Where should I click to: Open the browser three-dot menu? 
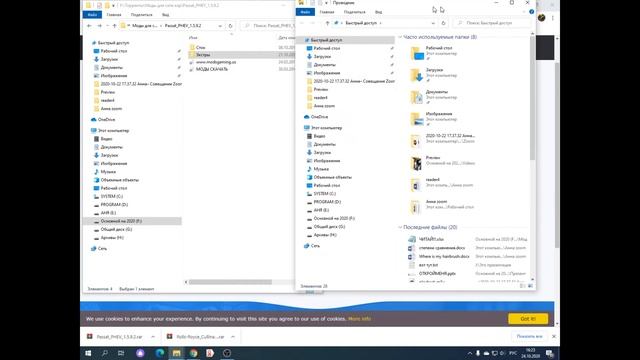553,18
